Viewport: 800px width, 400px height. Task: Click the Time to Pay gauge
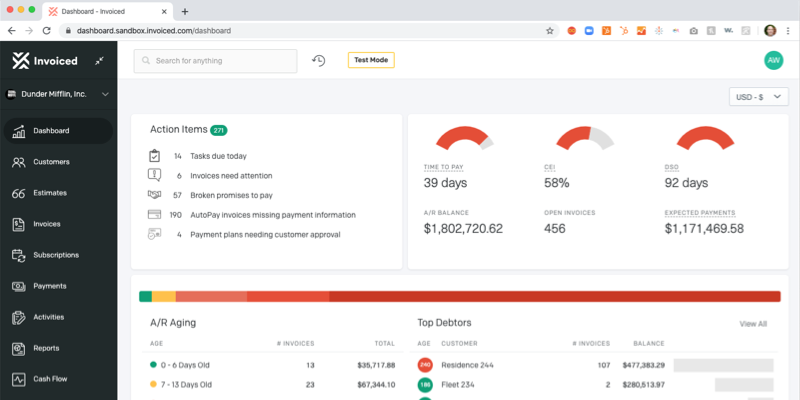click(x=465, y=138)
